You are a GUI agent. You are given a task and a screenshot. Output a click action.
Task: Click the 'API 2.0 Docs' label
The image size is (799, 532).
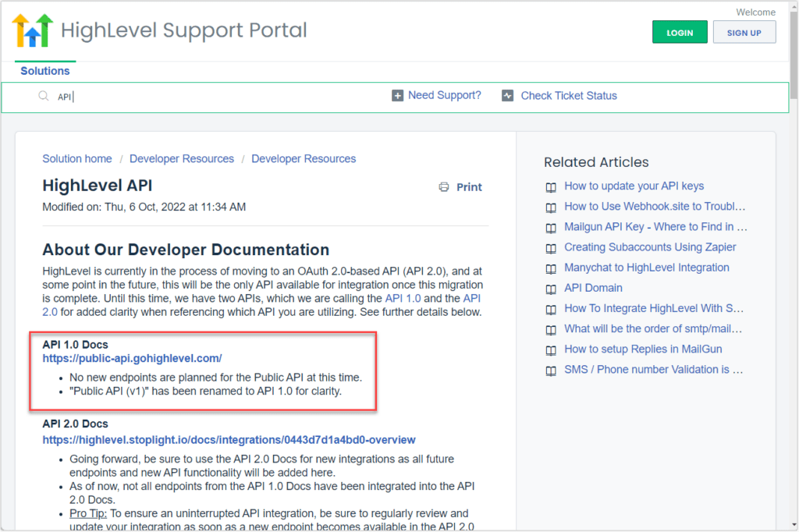click(76, 424)
